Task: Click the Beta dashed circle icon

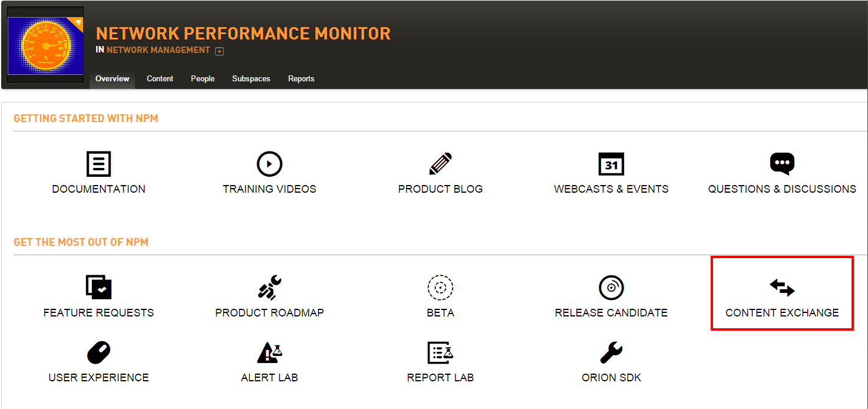Action: pyautogui.click(x=440, y=288)
